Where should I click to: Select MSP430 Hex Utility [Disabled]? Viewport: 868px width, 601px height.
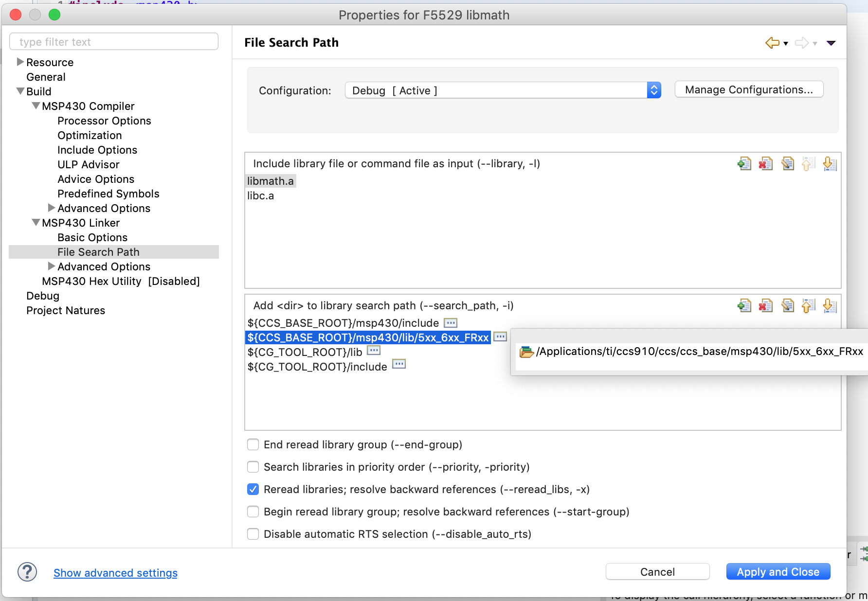coord(121,281)
